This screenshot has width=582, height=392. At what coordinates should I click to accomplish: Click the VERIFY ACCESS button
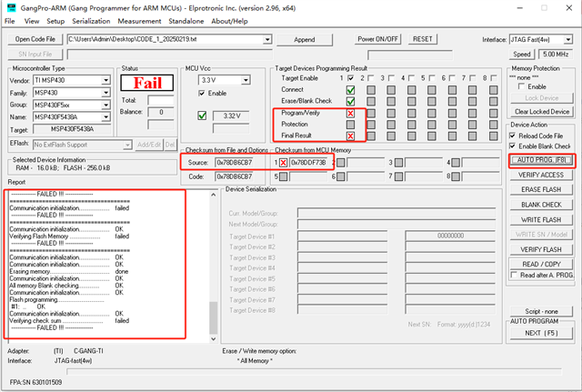[541, 175]
